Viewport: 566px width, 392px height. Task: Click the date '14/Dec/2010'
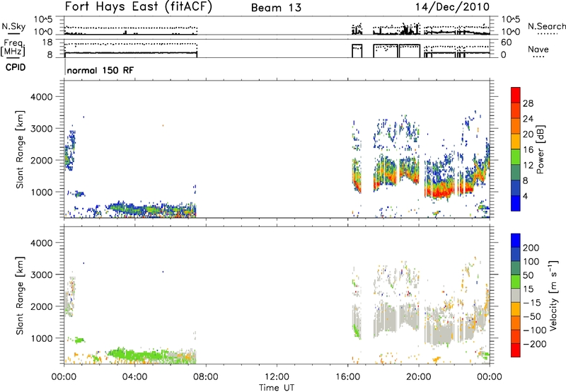click(x=452, y=7)
